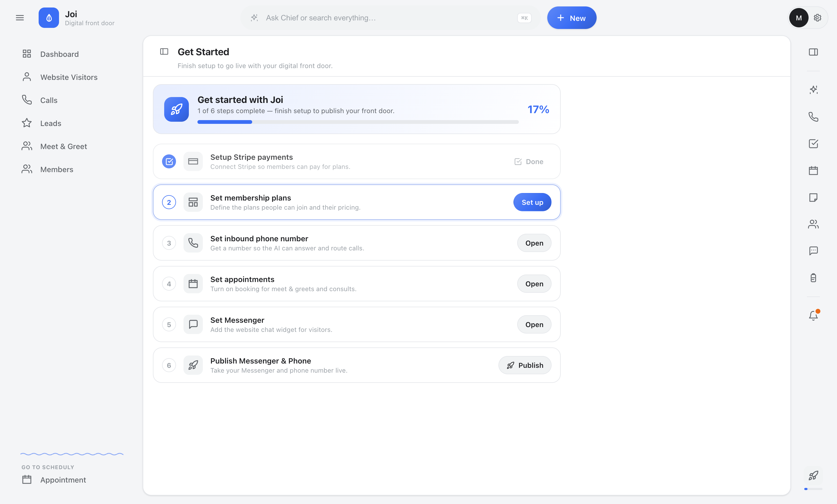The image size is (837, 504).
Task: Open the Chief sparkle icon in right rail
Action: coord(813,90)
